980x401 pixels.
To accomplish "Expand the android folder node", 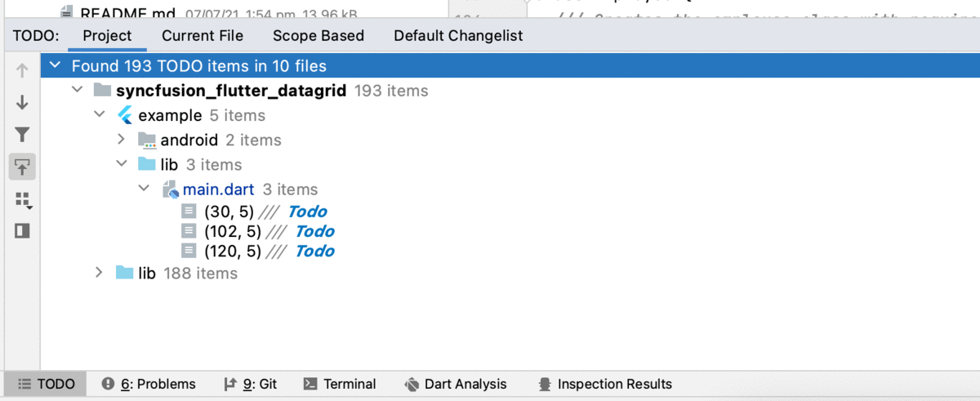I will click(x=121, y=140).
